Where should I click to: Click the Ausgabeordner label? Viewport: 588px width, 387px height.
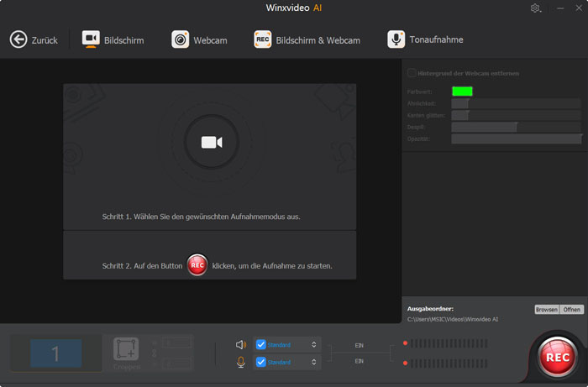point(430,309)
